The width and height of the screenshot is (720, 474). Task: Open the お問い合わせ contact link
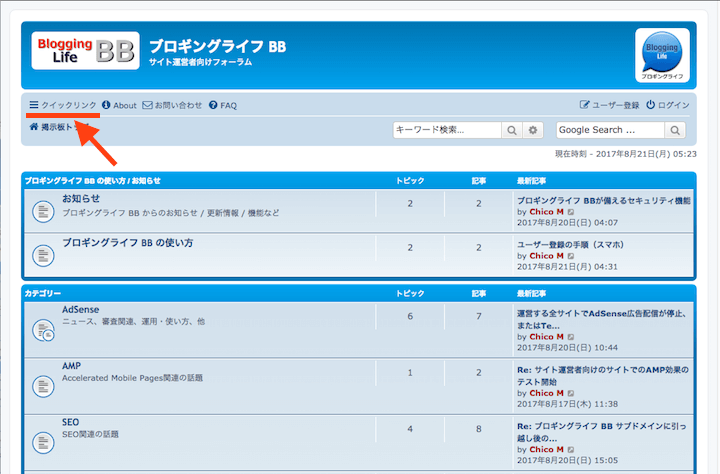pyautogui.click(x=172, y=105)
